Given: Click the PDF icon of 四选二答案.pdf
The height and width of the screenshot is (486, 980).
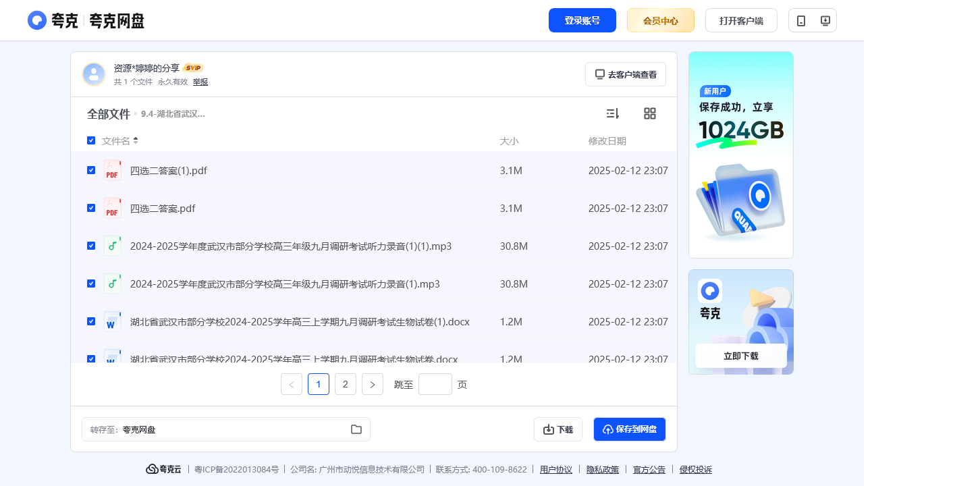Looking at the screenshot, I should [x=113, y=208].
